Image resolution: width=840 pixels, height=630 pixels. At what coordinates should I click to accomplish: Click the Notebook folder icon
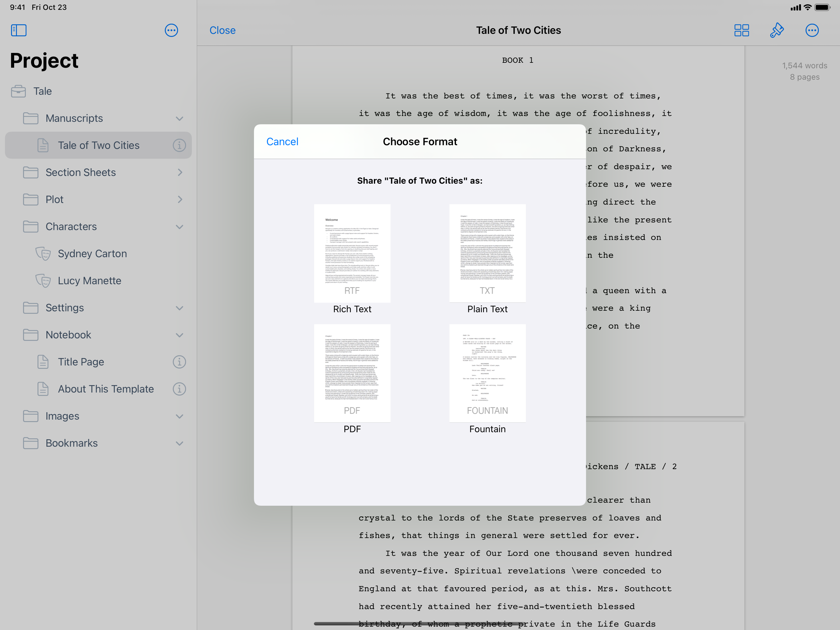coord(30,335)
